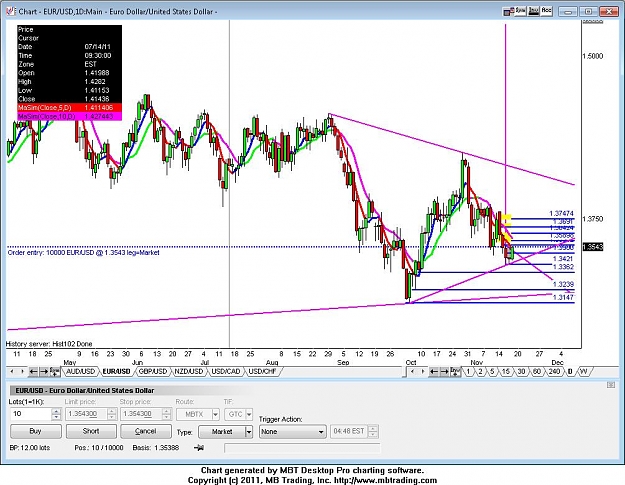Image resolution: width=625 pixels, height=485 pixels.
Task: Click the order entry line text
Action: coord(83,253)
